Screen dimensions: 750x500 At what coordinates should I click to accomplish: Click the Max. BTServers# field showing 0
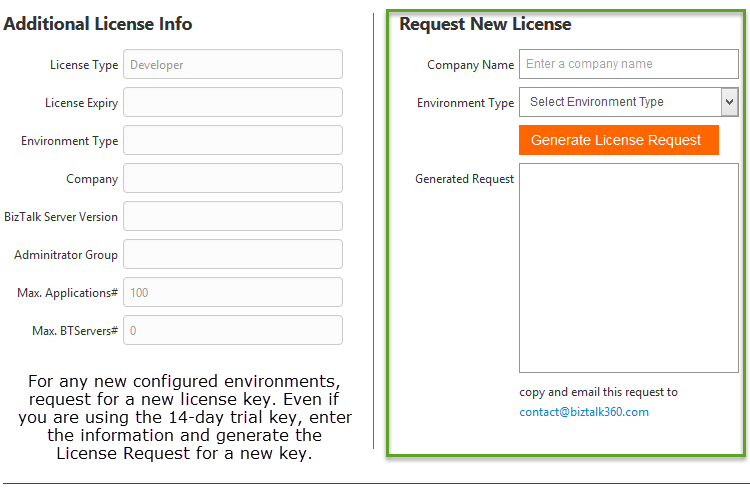point(232,330)
